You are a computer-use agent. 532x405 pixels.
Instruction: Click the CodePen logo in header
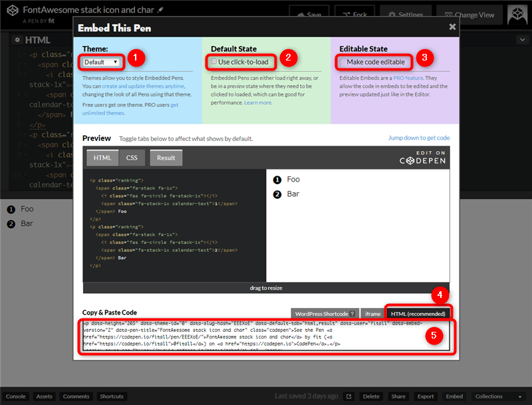(11, 14)
